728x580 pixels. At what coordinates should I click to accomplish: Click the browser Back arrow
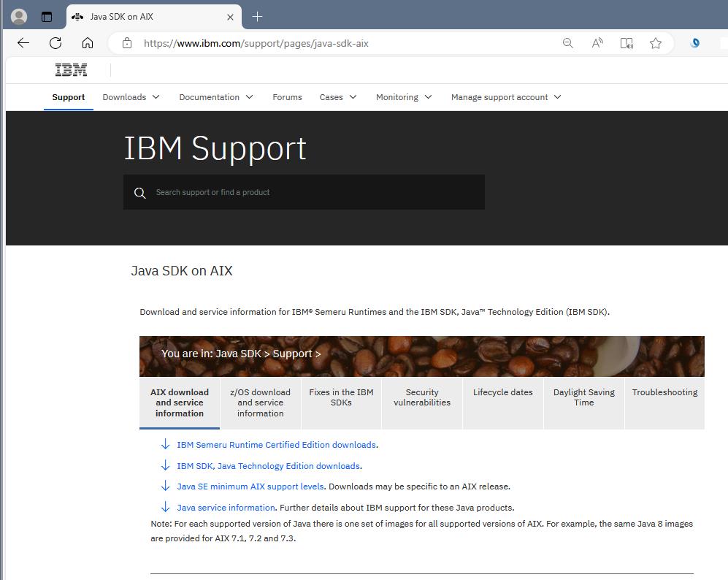(23, 43)
